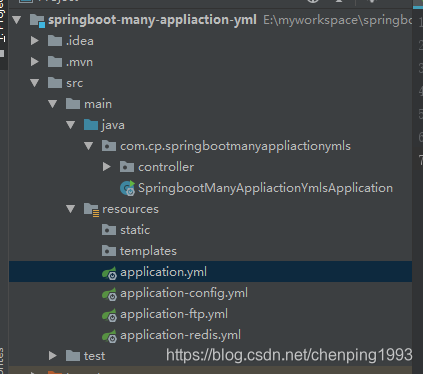Select the test folder label
Image resolution: width=423 pixels, height=374 pixels.
point(94,356)
